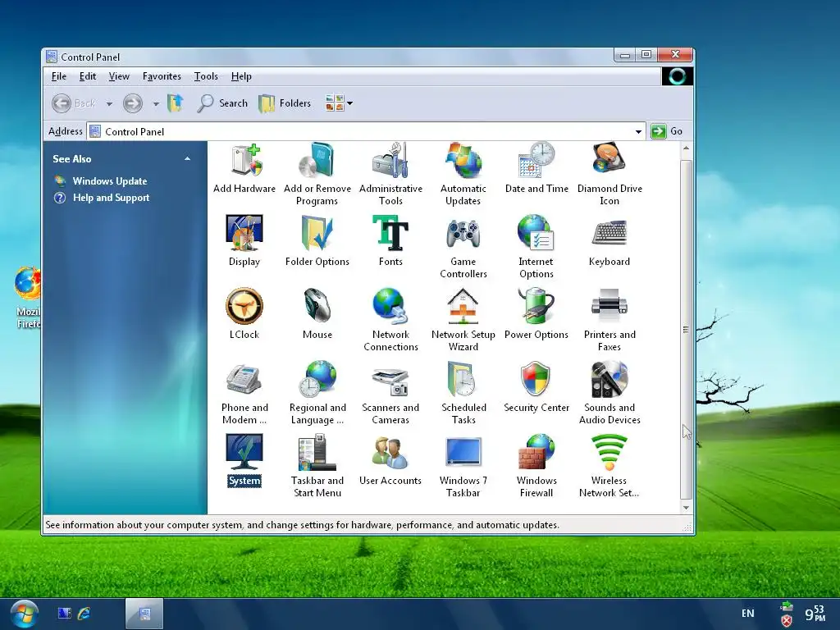The width and height of the screenshot is (840, 630).
Task: Launch Internet Explorer from quick launch
Action: click(84, 614)
